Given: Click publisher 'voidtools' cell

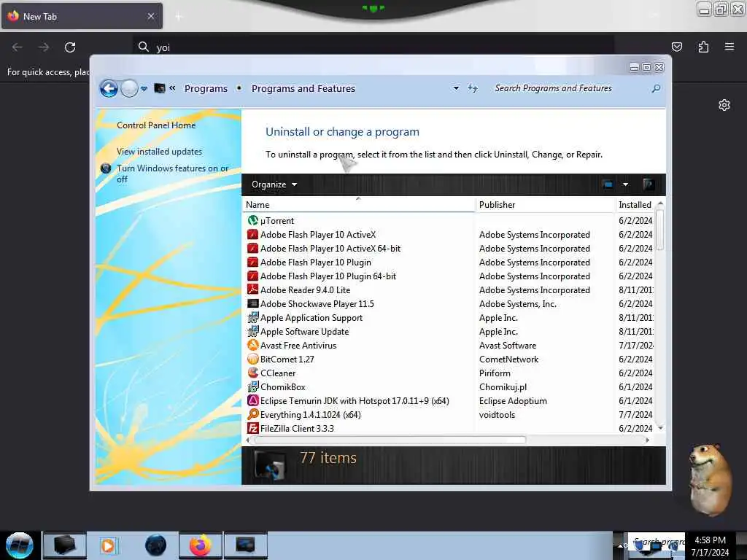Looking at the screenshot, I should (x=497, y=414).
